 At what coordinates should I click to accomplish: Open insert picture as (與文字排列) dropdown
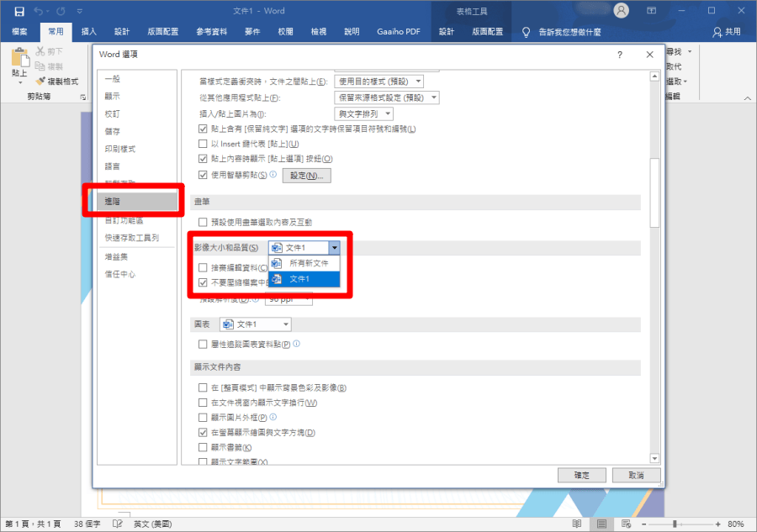click(x=364, y=113)
